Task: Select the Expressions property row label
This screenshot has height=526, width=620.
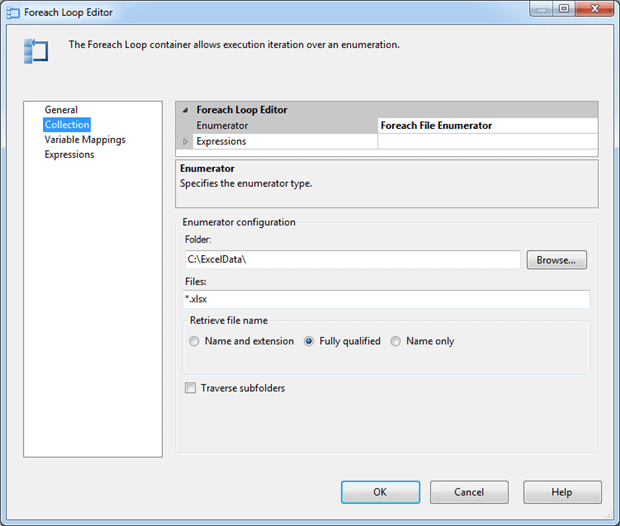Action: click(221, 141)
